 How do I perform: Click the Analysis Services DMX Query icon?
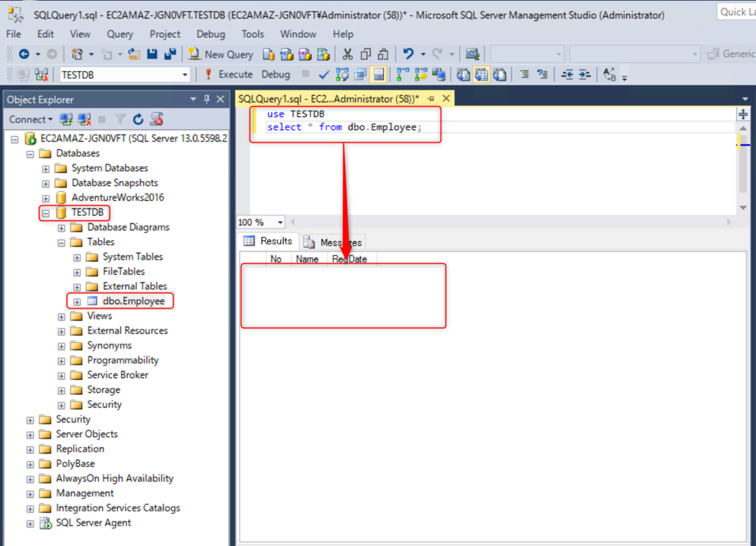pyautogui.click(x=305, y=55)
